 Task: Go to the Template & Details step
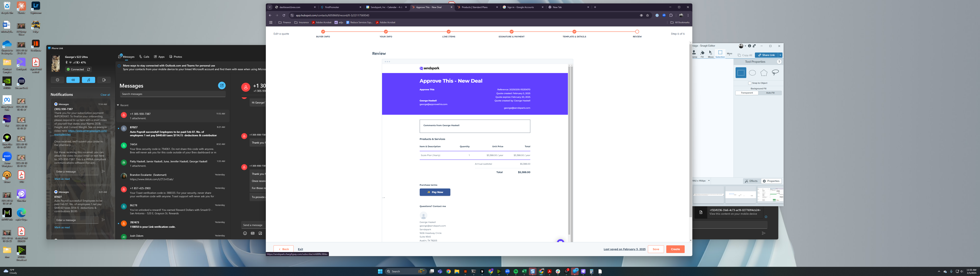coord(574,34)
